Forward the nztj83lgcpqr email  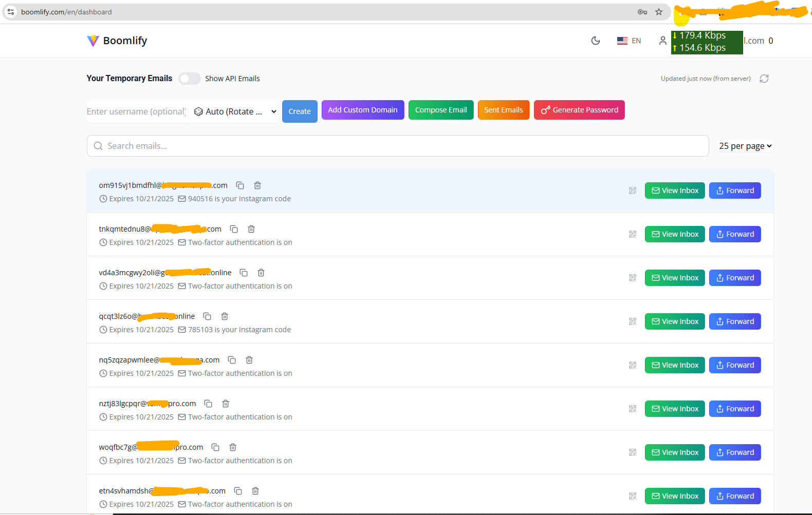point(735,409)
